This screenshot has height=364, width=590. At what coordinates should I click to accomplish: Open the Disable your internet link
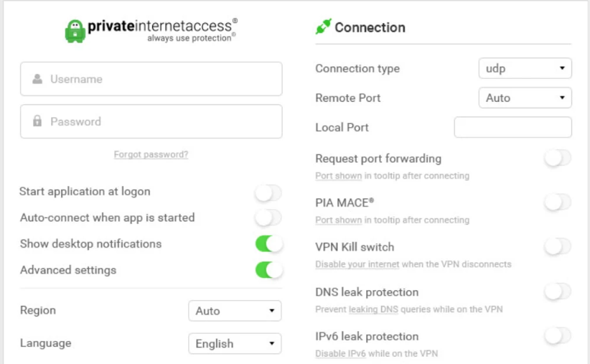[x=357, y=264]
